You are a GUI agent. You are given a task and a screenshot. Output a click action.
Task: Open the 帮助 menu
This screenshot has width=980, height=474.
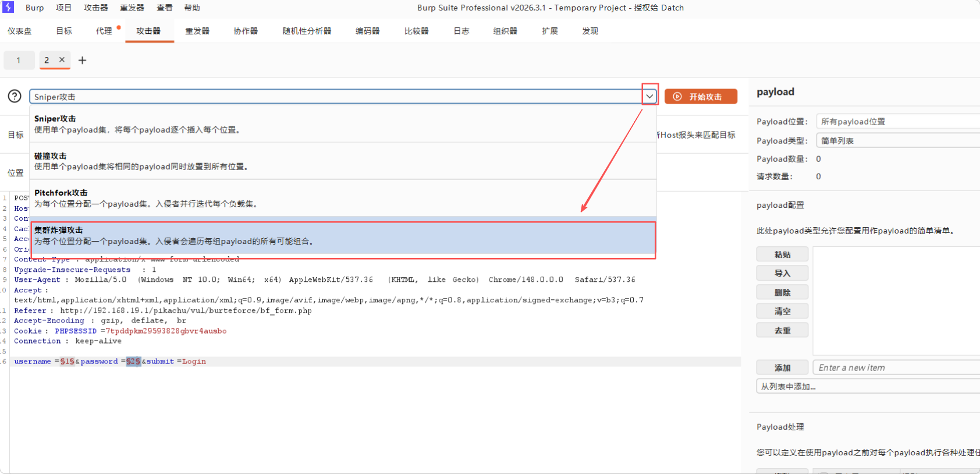click(x=192, y=8)
